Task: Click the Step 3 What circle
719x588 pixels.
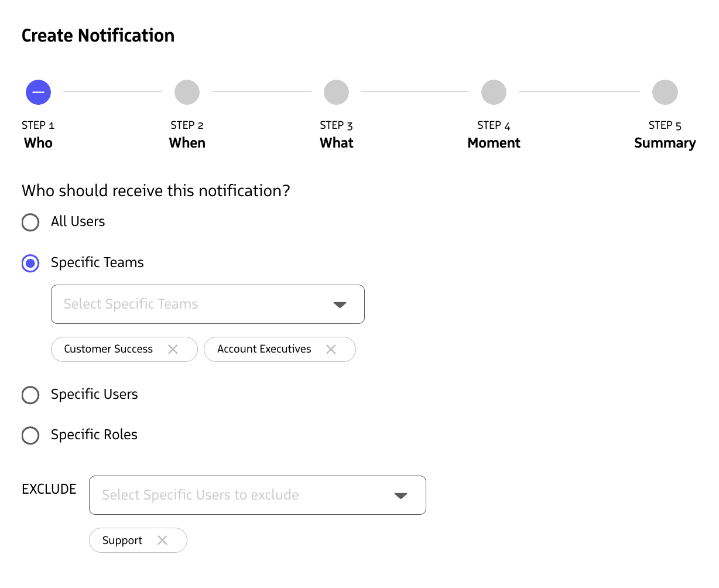Action: click(336, 92)
